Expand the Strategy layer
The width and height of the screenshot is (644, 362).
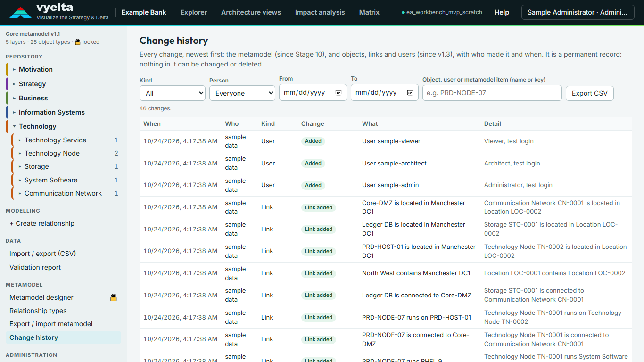point(14,84)
